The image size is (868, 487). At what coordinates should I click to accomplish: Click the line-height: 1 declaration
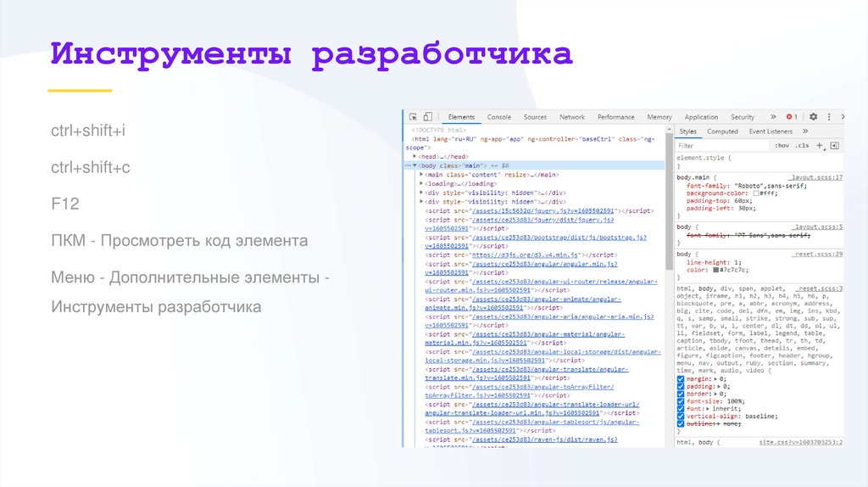(x=714, y=263)
